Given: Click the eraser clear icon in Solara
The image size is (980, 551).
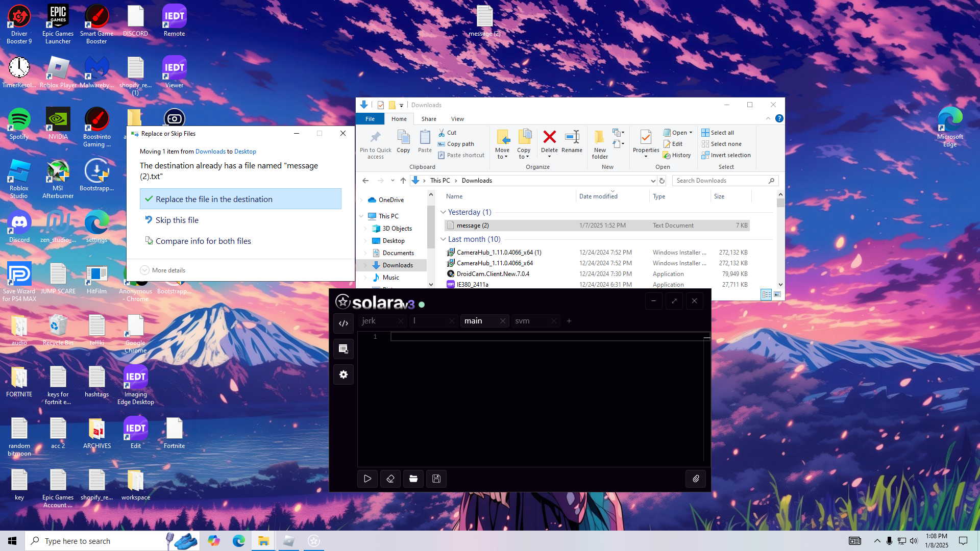Looking at the screenshot, I should click(x=390, y=479).
